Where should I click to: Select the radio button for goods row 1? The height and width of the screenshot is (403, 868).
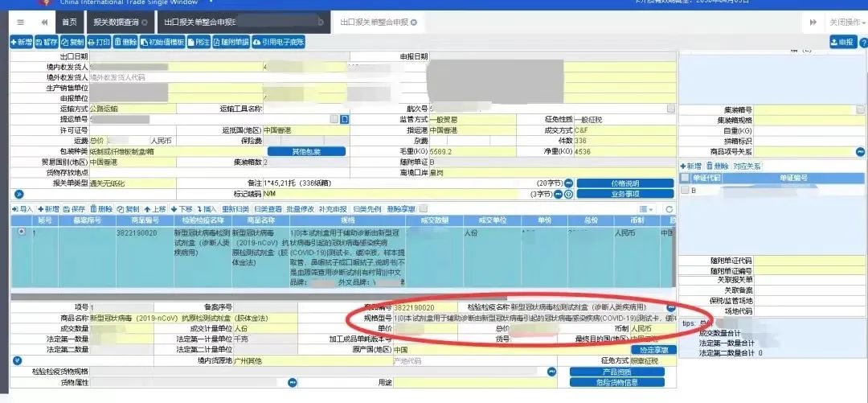tap(20, 232)
